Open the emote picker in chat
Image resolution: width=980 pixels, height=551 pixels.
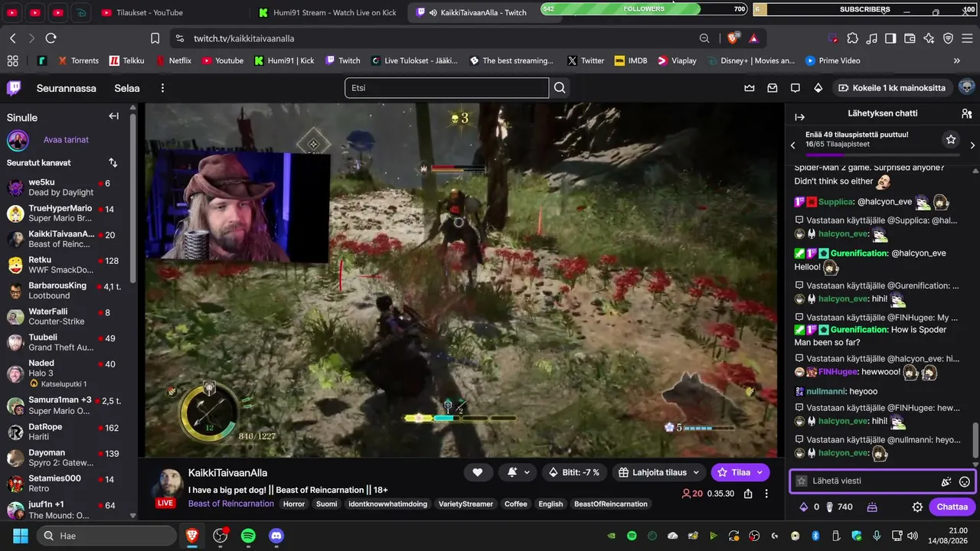coord(965,481)
